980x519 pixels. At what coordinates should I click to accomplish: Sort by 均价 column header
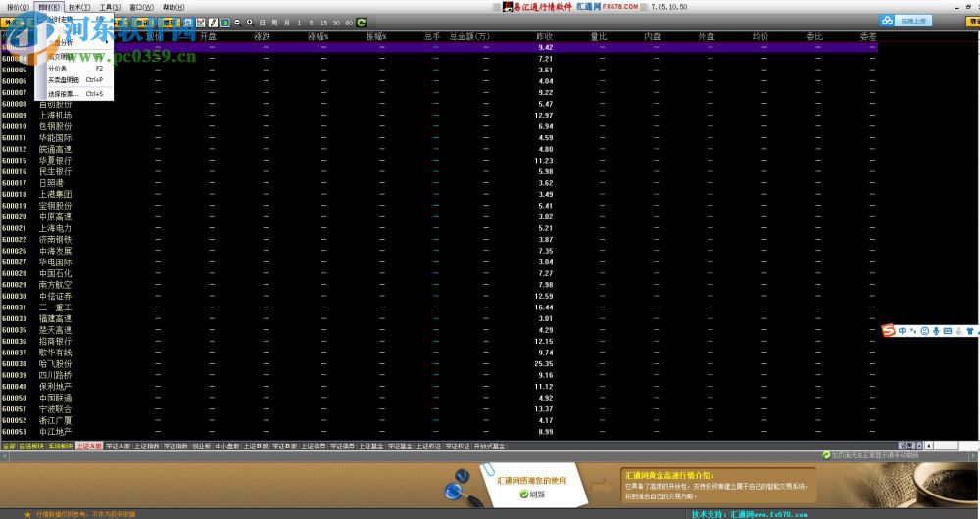760,37
